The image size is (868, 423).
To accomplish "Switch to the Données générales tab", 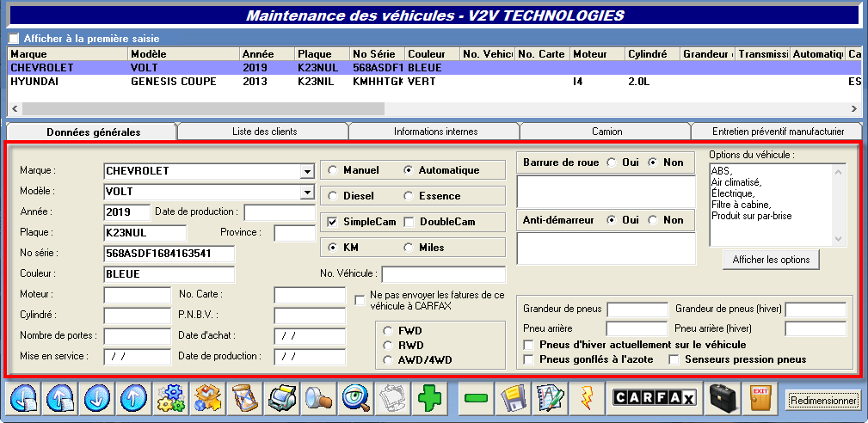I will coord(93,132).
